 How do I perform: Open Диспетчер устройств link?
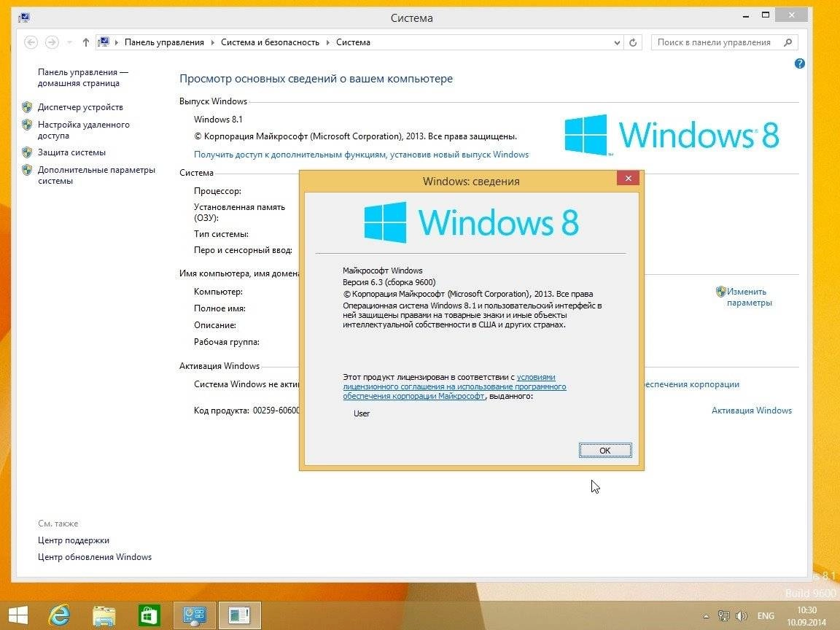(x=80, y=107)
